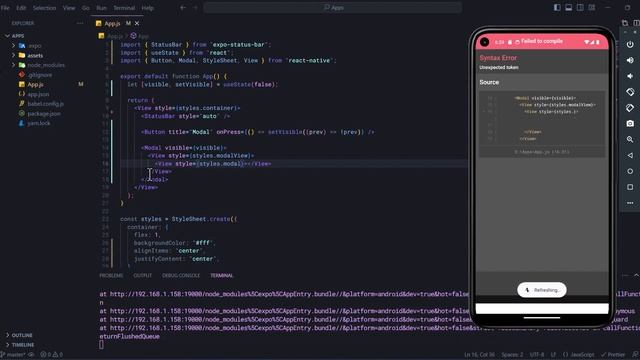The width and height of the screenshot is (640, 360).
Task: Open the yarn.lock file
Action: 39,123
